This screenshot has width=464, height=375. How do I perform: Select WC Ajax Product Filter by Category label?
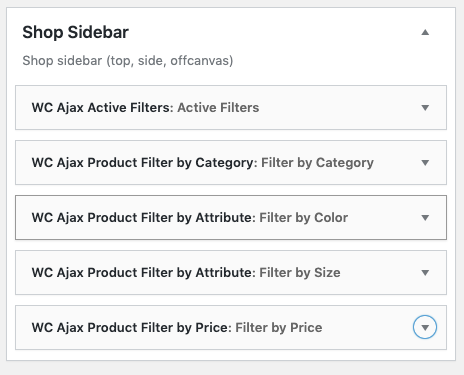[144, 163]
